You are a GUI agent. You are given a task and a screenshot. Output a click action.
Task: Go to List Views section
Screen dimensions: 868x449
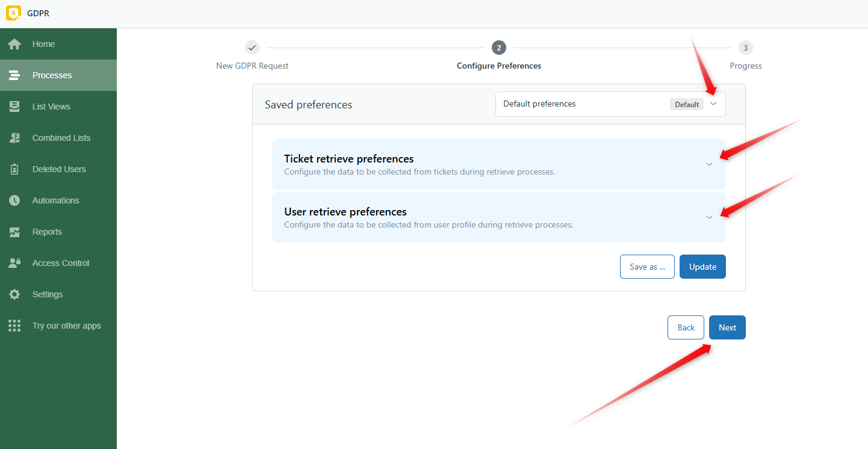click(x=58, y=107)
